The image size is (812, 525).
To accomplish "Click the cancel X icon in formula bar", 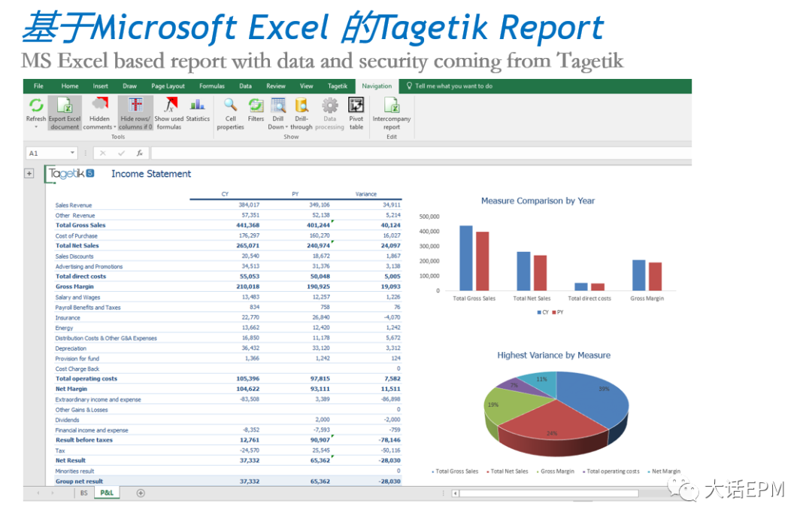I will pos(102,153).
